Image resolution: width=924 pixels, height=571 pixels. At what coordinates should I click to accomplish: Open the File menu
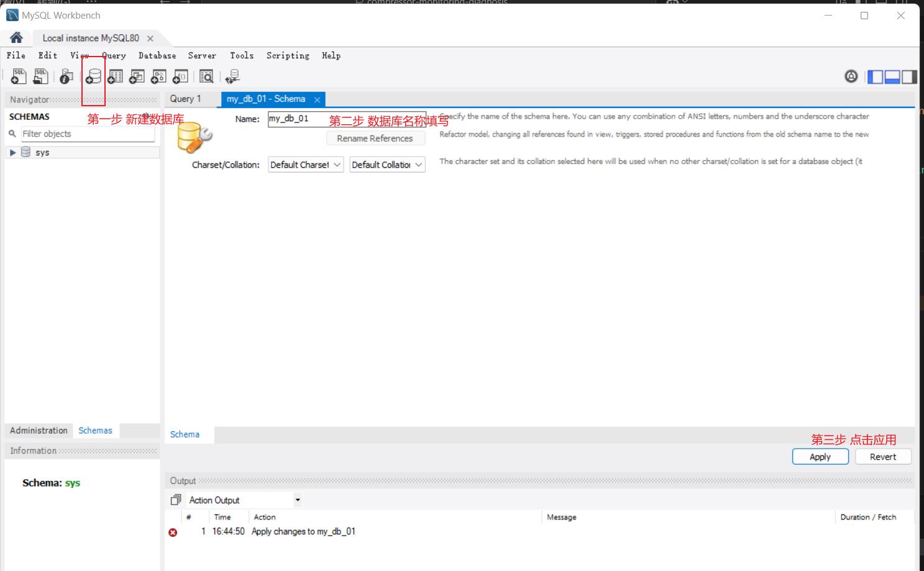click(16, 55)
